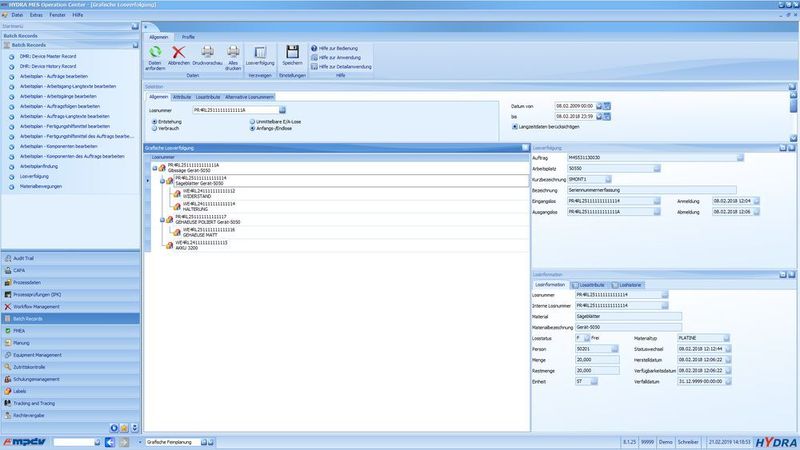800x450 pixels.
Task: Select the Verbrauch radio button
Action: pos(154,128)
